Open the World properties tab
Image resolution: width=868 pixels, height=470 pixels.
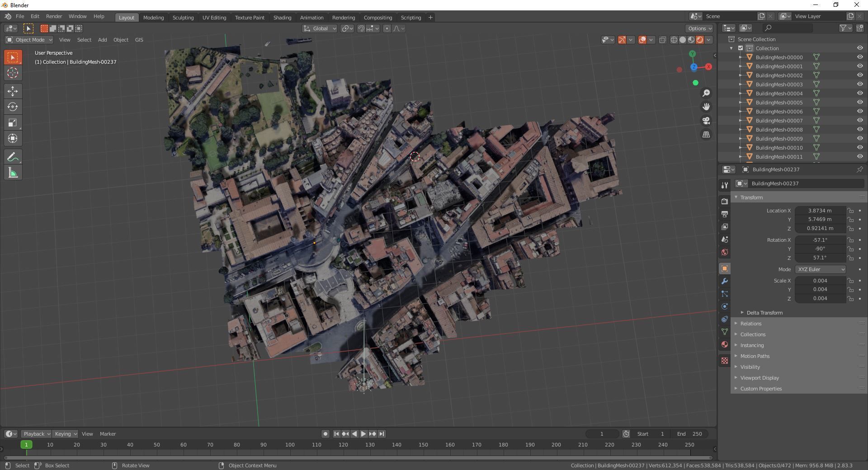tap(725, 252)
